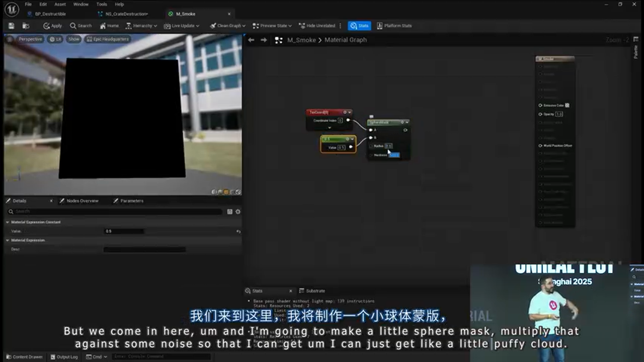Open the Tools menu
Screen dimensions: 644x362
tap(101, 4)
